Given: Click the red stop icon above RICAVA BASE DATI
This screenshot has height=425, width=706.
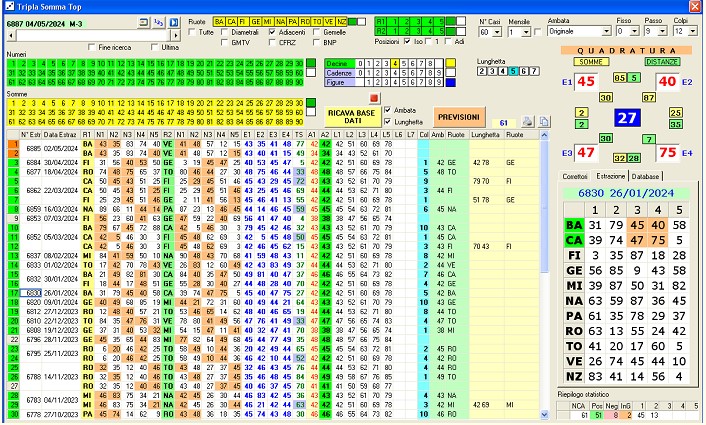Looking at the screenshot, I should (x=374, y=98).
